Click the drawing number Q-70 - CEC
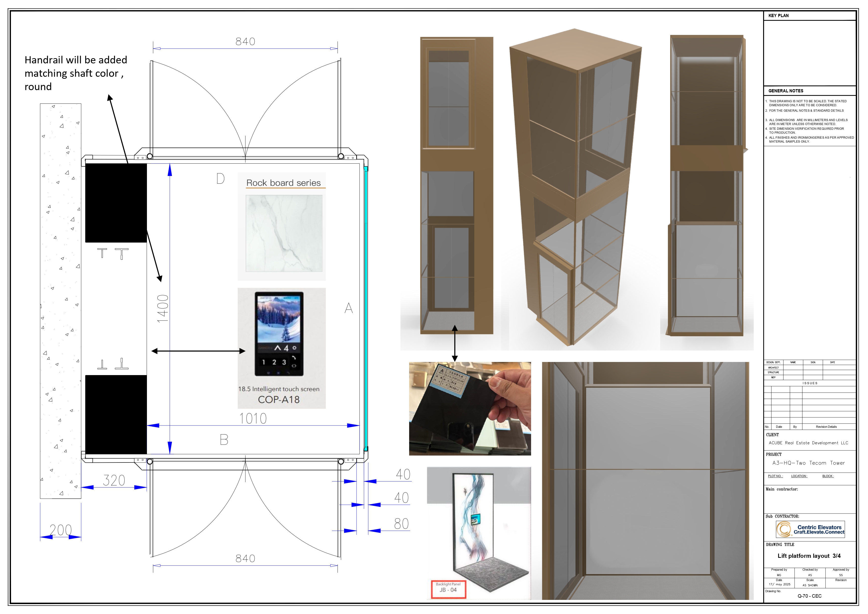 (809, 596)
